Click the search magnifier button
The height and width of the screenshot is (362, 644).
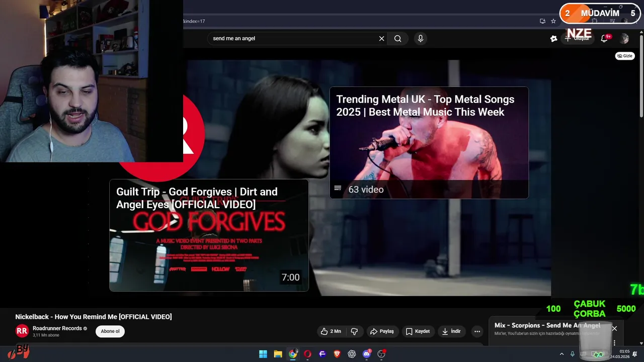pyautogui.click(x=398, y=38)
